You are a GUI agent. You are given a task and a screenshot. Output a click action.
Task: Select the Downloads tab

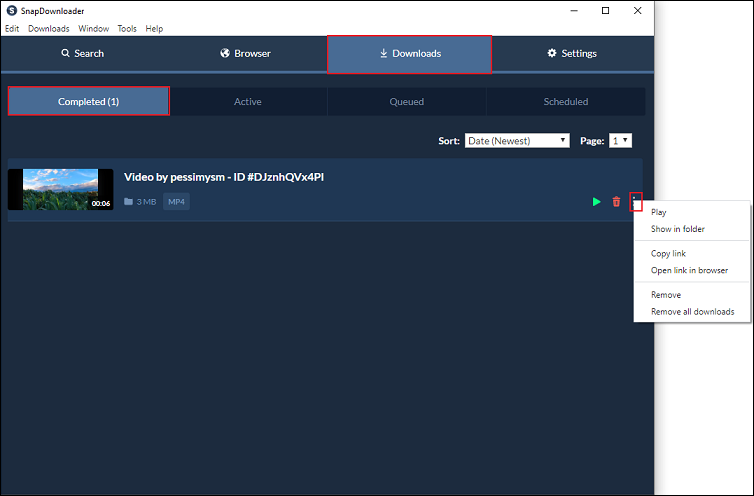[x=409, y=54]
